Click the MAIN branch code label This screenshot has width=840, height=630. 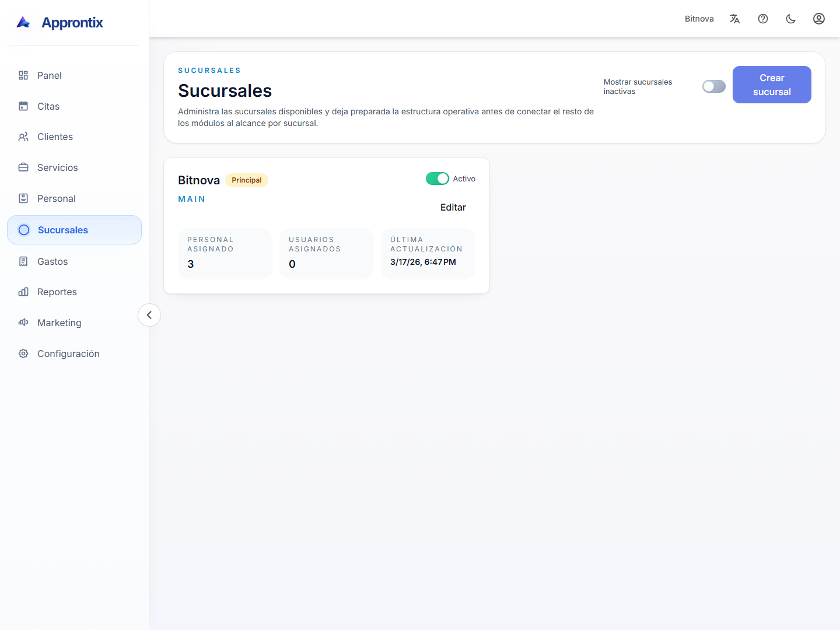[191, 199]
